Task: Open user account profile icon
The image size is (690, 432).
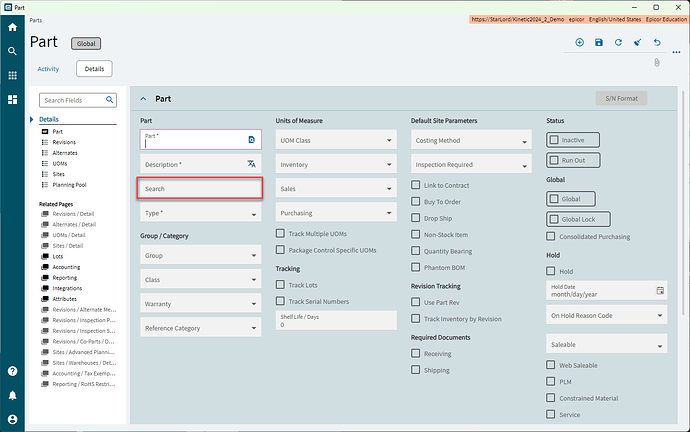Action: 12,419
